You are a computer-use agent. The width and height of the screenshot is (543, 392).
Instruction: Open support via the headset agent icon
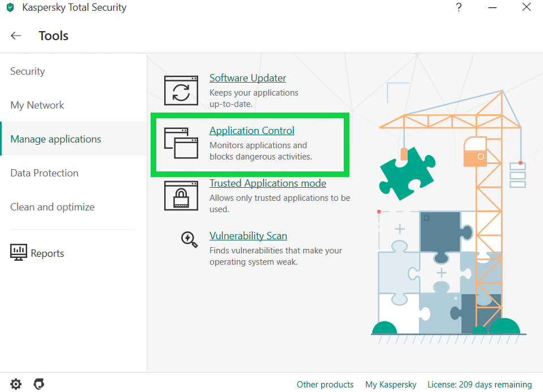39,384
